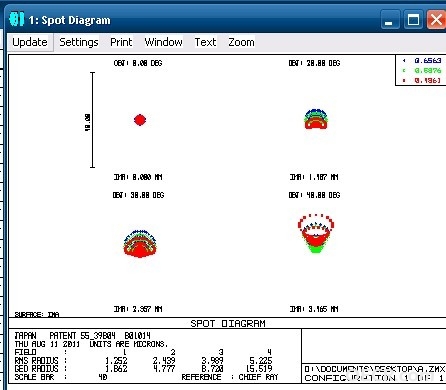Click the Spot Diagram title bar

pyautogui.click(x=200, y=20)
